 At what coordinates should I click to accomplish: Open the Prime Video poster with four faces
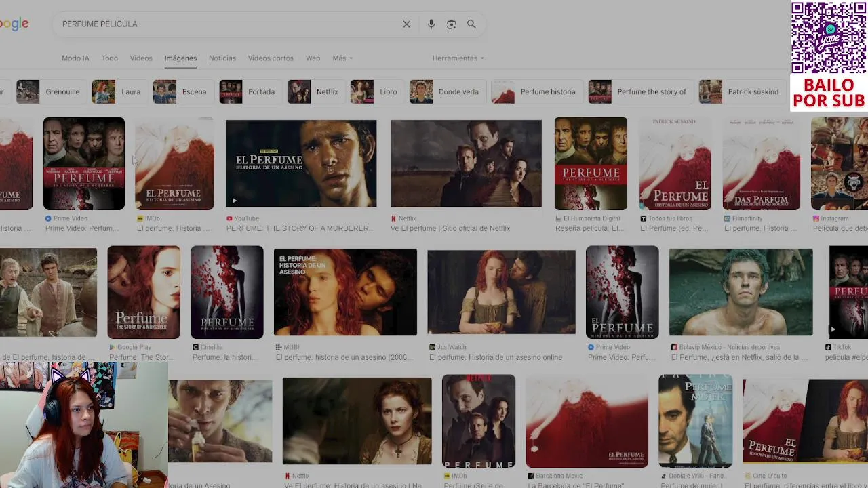coord(84,163)
